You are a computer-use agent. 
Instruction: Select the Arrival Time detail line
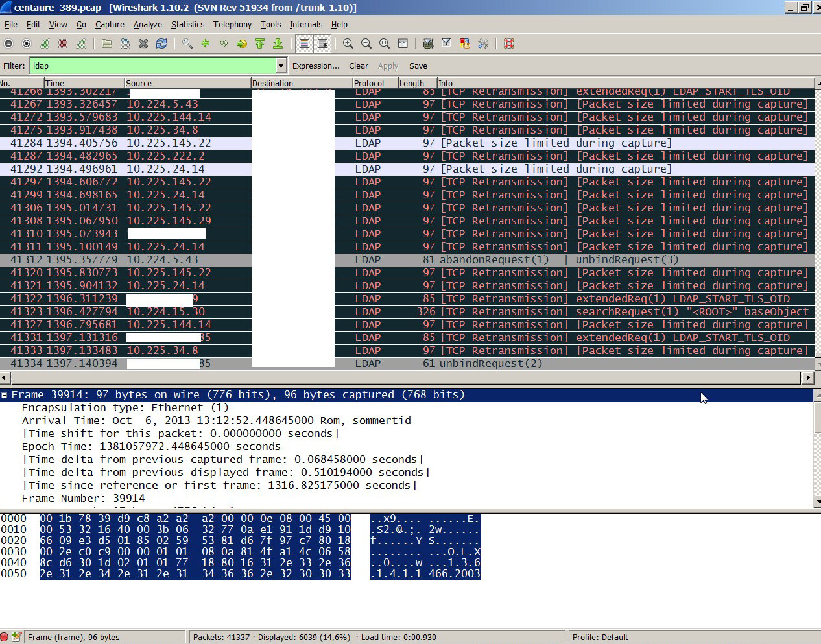216,420
